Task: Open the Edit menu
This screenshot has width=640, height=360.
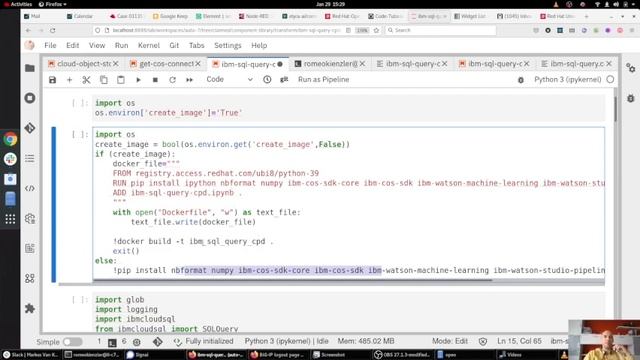Action: (73, 45)
